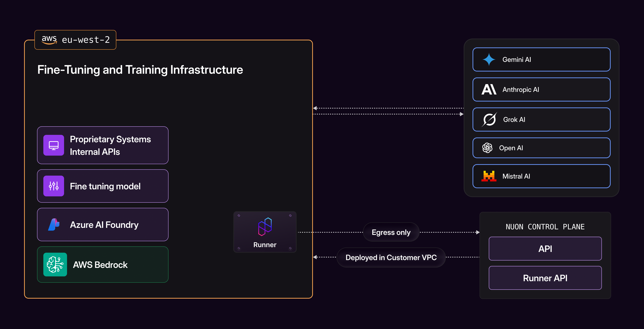Image resolution: width=644 pixels, height=329 pixels.
Task: Click the Grok AI logo icon
Action: (x=489, y=120)
